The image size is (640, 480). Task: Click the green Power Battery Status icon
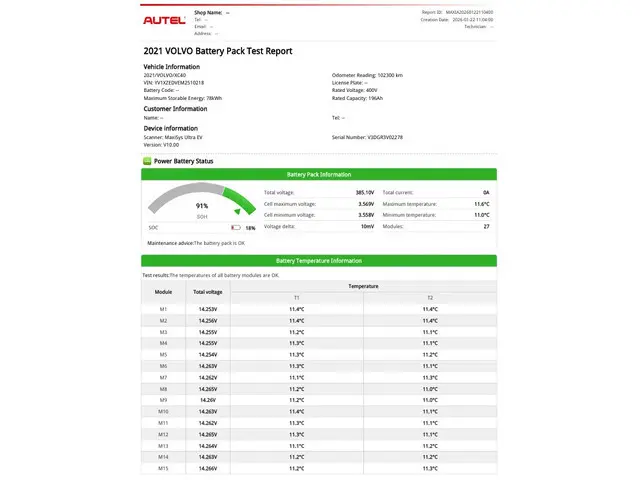[x=147, y=160]
